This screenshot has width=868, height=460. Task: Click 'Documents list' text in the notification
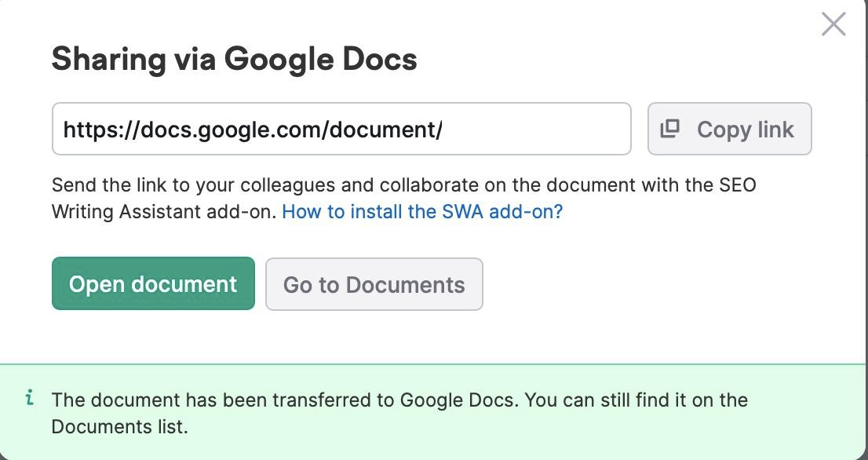pos(118,427)
